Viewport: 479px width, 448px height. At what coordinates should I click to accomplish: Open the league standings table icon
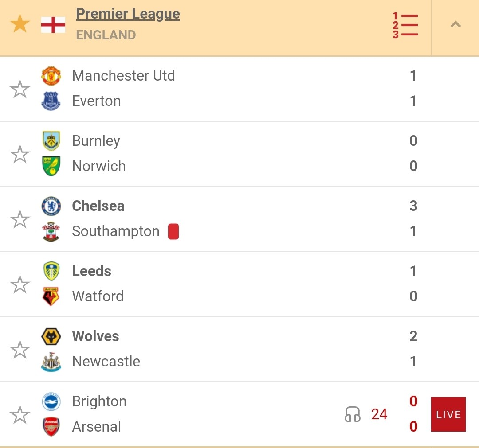pyautogui.click(x=405, y=25)
